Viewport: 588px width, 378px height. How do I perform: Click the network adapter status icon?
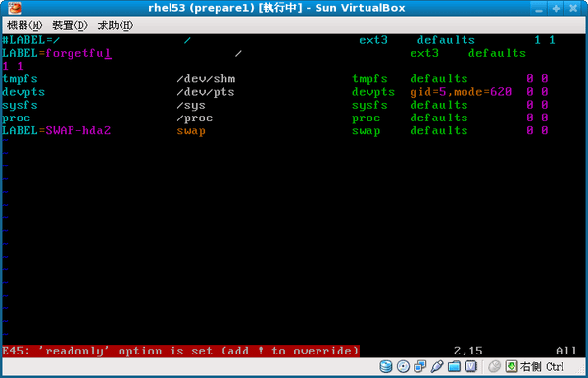pyautogui.click(x=419, y=366)
